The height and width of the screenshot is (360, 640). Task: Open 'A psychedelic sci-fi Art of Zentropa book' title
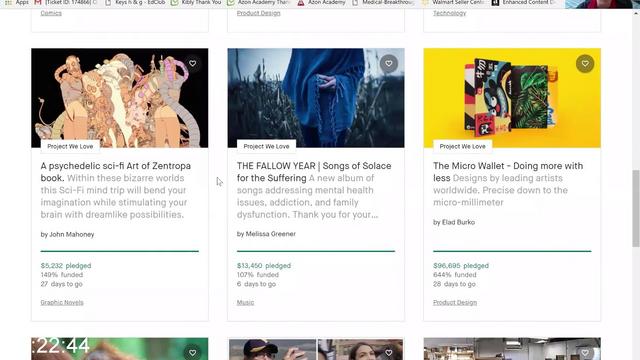[116, 172]
